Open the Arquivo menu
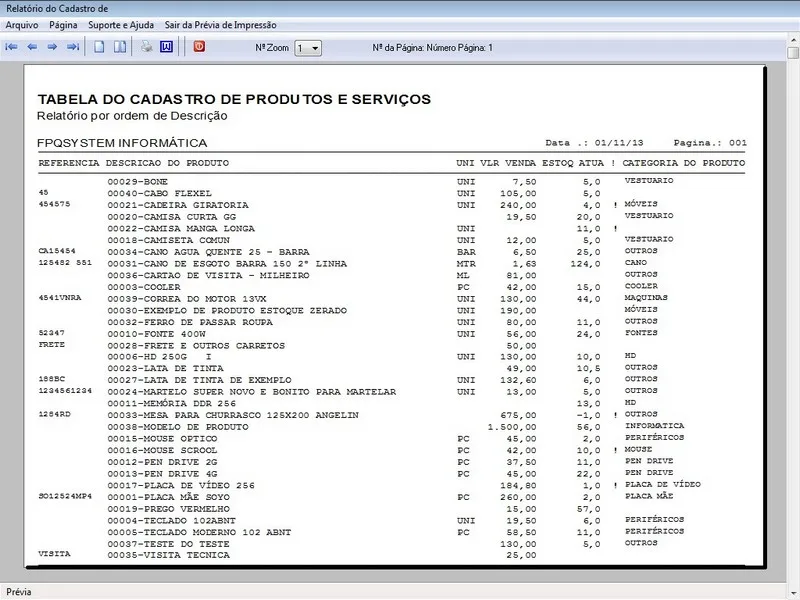 (22, 23)
